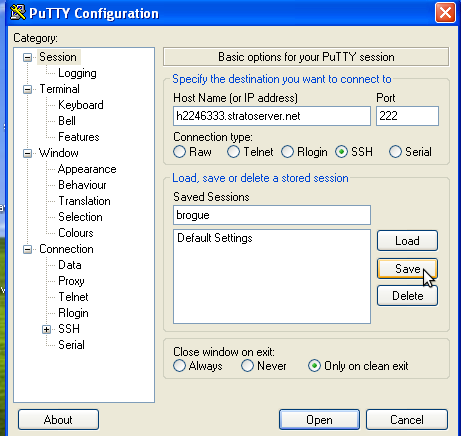Open the Colours settings category
This screenshot has width=461, height=436.
coord(76,233)
